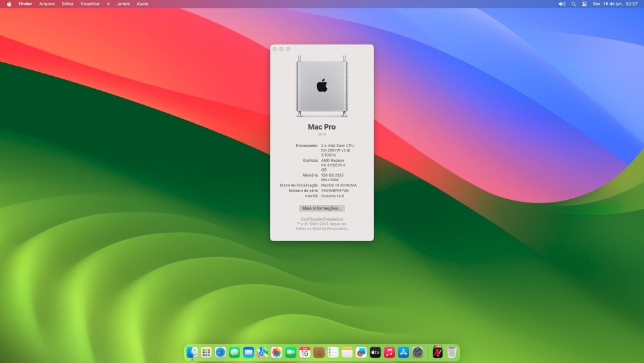Open the Contacts app in Dock

pos(319,352)
